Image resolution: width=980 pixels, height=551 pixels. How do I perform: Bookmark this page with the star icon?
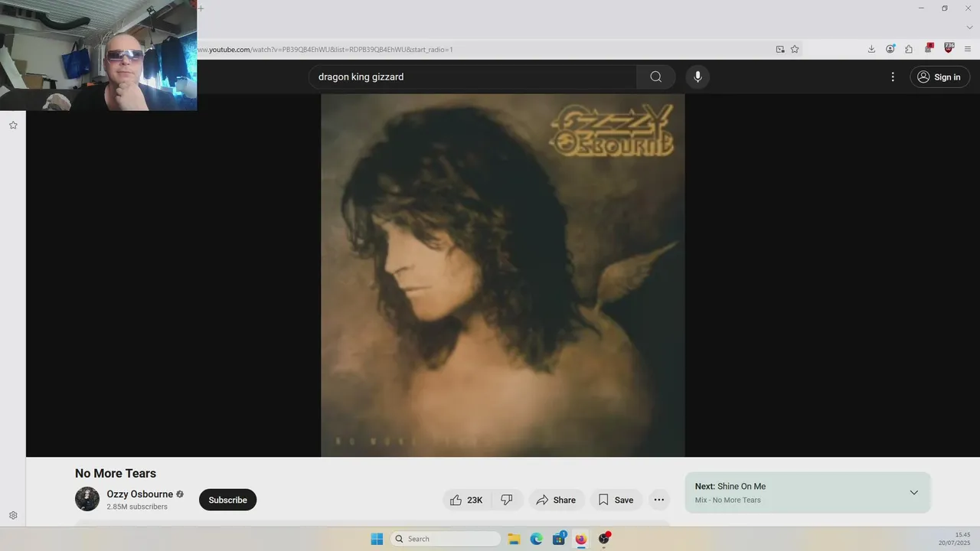pyautogui.click(x=795, y=49)
